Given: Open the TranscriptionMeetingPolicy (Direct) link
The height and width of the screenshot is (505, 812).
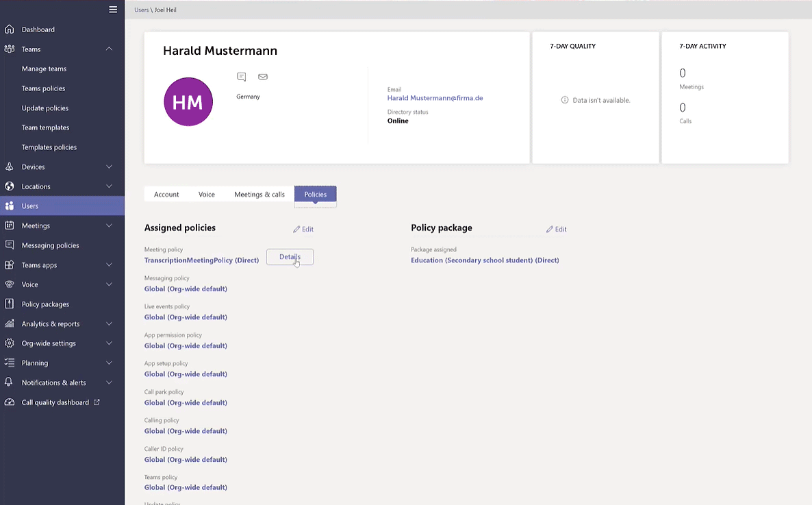Looking at the screenshot, I should [x=201, y=260].
